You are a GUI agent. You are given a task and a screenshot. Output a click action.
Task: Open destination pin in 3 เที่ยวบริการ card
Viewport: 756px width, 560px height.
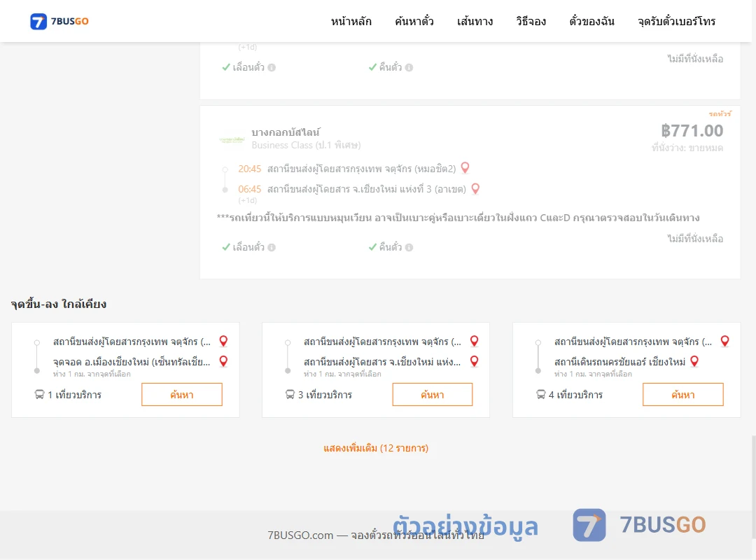[x=475, y=361]
